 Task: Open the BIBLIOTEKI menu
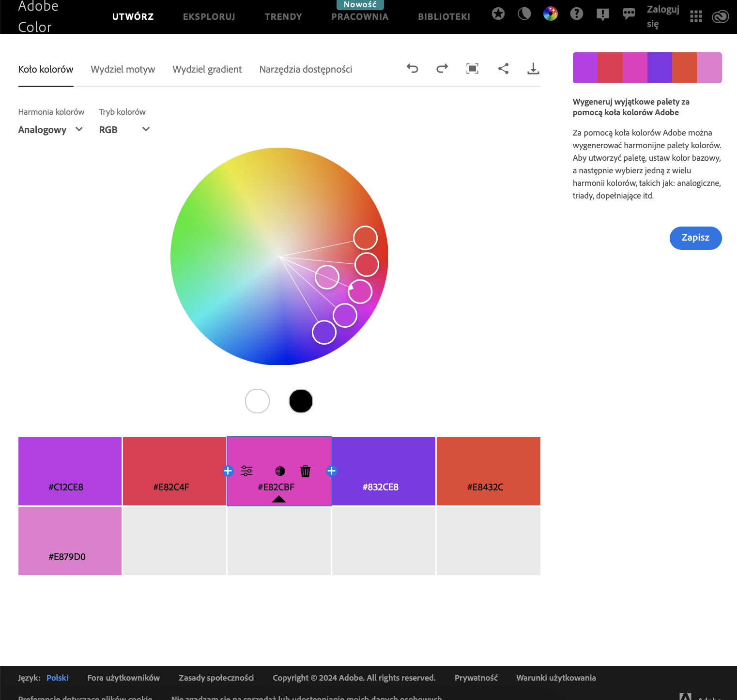444,16
